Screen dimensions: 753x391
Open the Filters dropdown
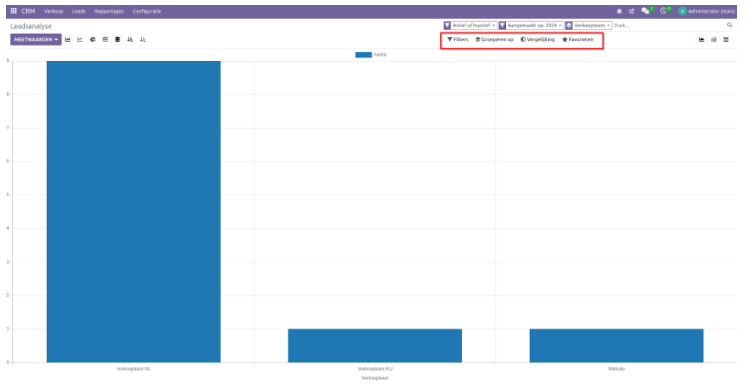coord(458,39)
